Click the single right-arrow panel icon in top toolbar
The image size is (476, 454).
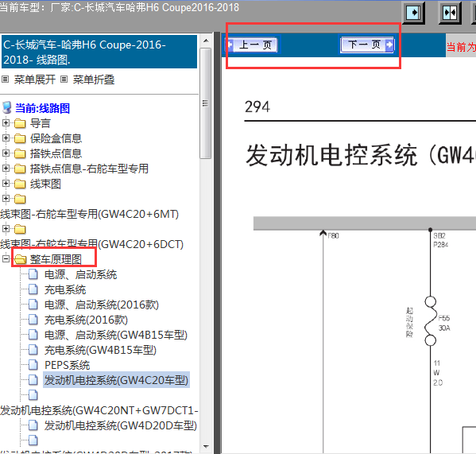click(413, 13)
